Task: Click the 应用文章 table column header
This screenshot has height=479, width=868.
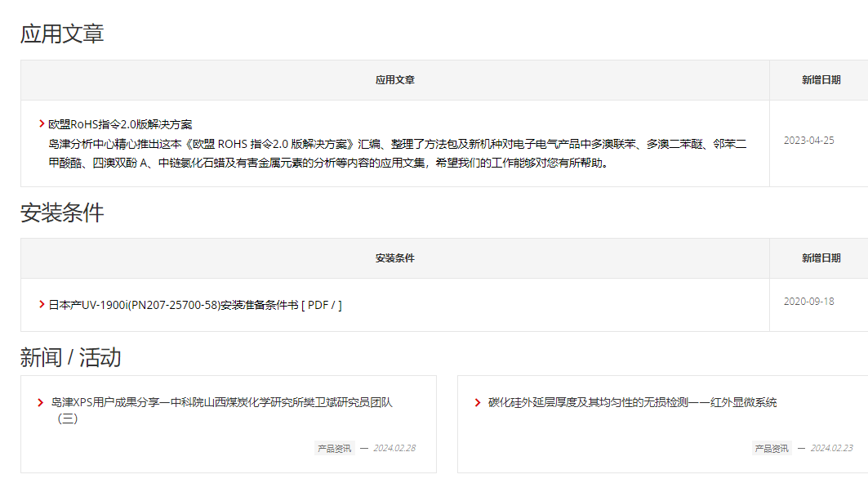Action: 395,80
